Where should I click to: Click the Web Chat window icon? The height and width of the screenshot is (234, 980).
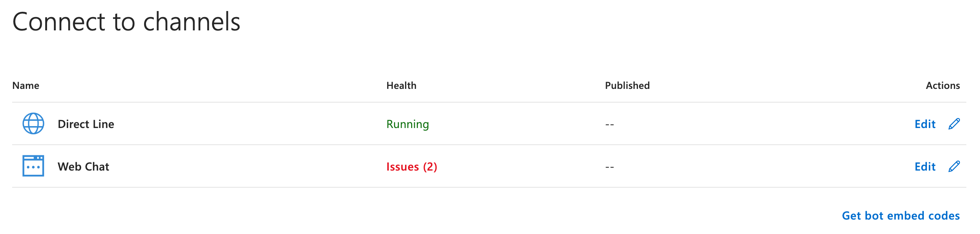coord(33,166)
